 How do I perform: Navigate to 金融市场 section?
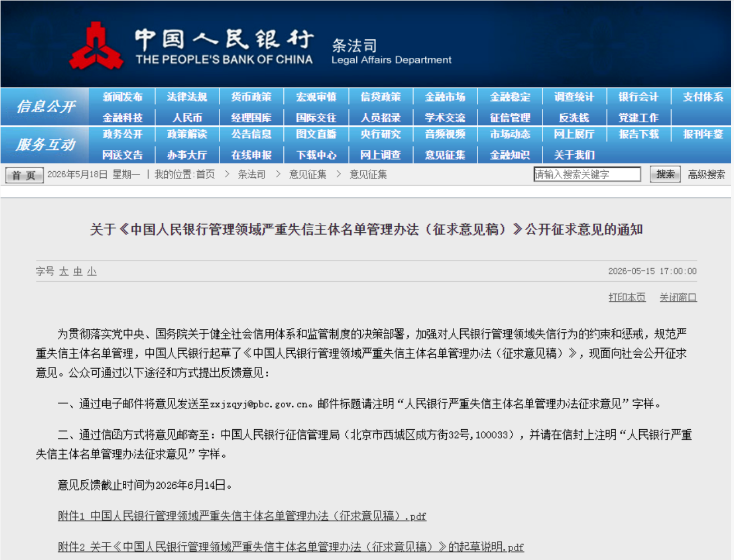[445, 97]
